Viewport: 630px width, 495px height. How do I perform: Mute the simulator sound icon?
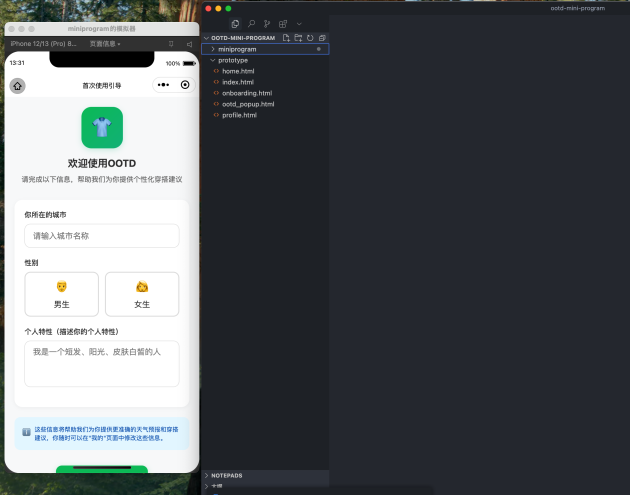[189, 44]
